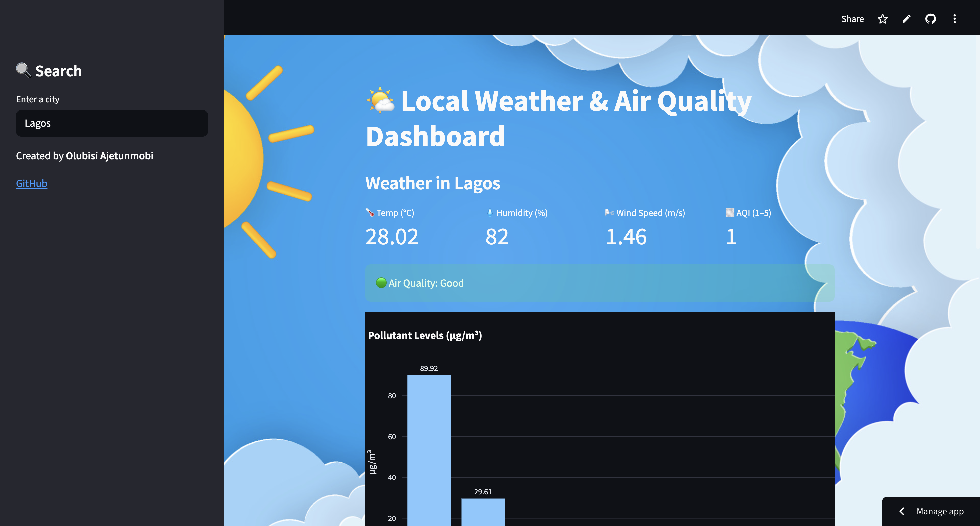Screen dimensions: 980x526
Task: Open the three-dot kebab menu
Action: [955, 19]
